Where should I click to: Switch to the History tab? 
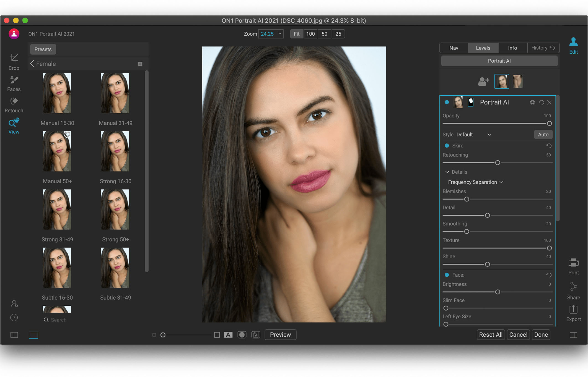point(543,48)
